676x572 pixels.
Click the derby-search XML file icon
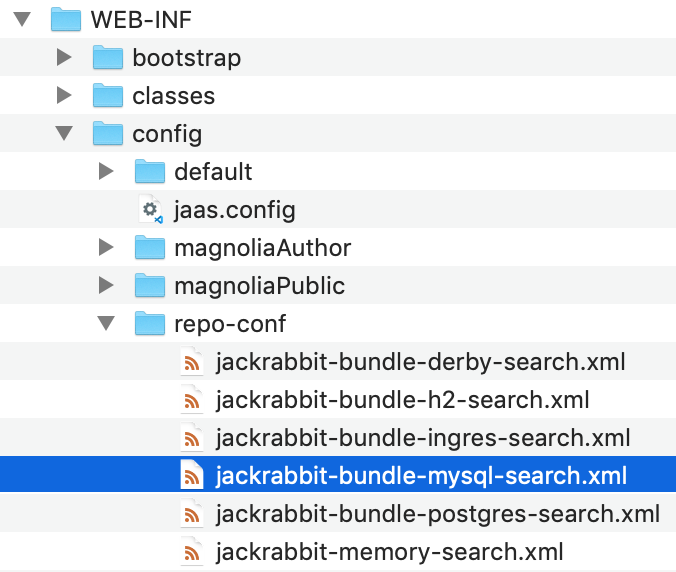(x=191, y=362)
